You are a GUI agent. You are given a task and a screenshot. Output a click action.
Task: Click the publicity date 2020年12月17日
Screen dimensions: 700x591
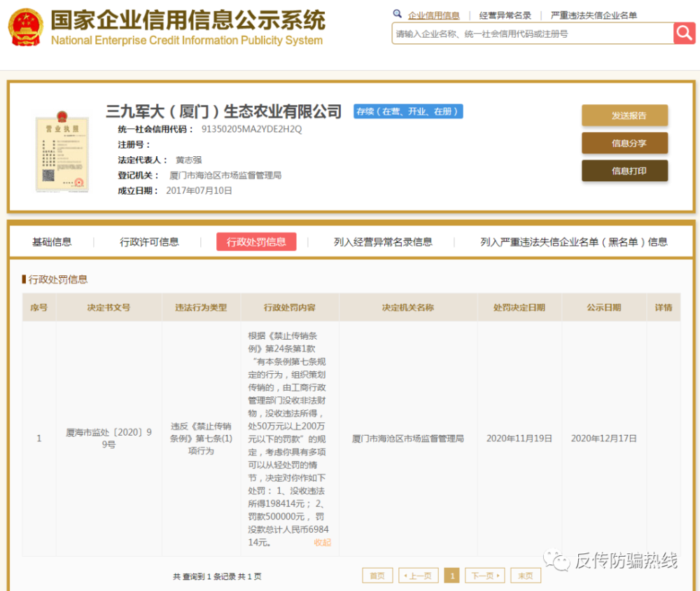click(x=603, y=438)
